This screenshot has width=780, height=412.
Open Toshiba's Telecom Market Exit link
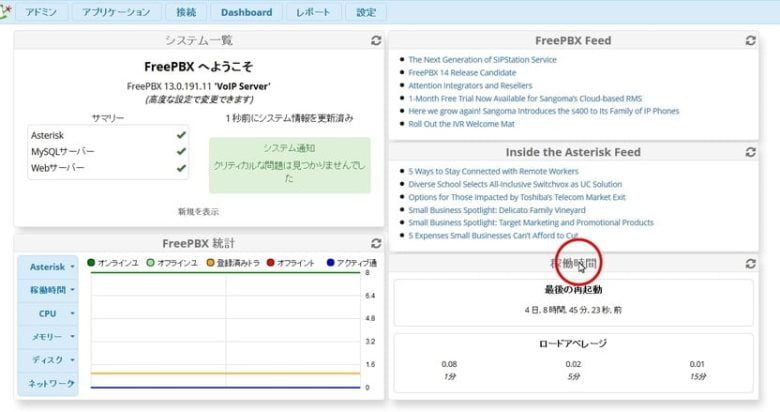[517, 197]
